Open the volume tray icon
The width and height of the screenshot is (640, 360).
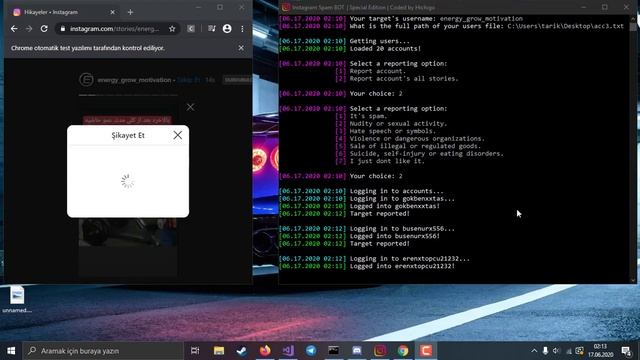[x=556, y=351]
